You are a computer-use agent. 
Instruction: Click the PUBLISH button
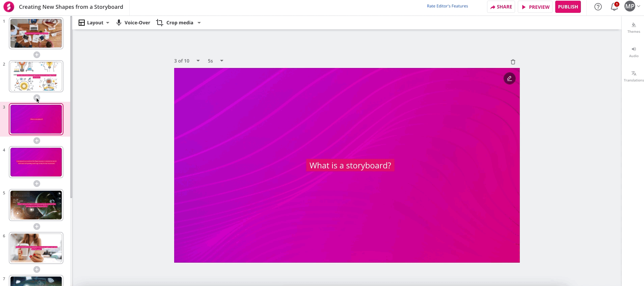pyautogui.click(x=568, y=7)
